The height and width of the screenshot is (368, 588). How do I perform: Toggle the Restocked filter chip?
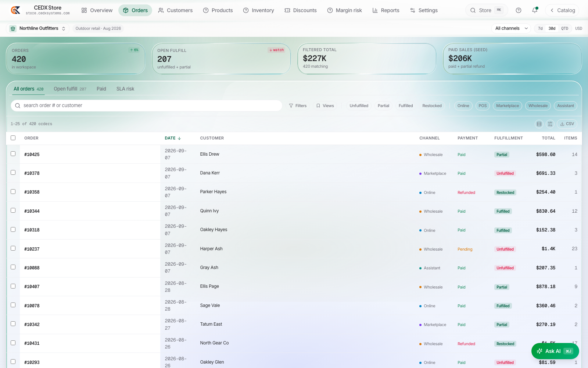[x=432, y=106]
